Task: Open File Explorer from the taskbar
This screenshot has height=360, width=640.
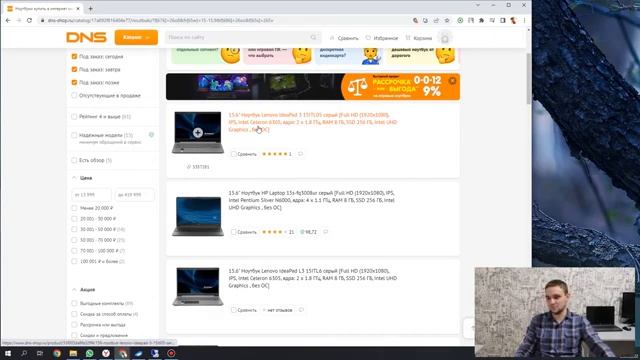Action: point(73,353)
